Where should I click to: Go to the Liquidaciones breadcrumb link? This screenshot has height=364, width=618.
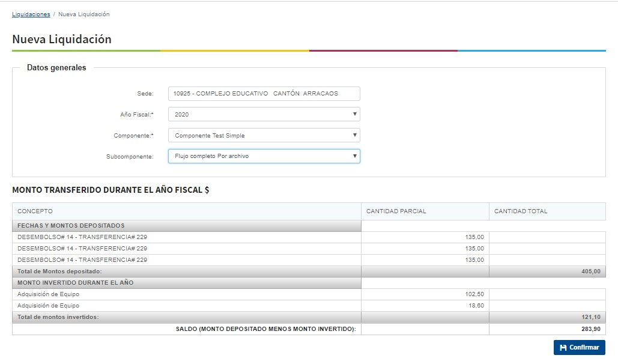pos(31,14)
